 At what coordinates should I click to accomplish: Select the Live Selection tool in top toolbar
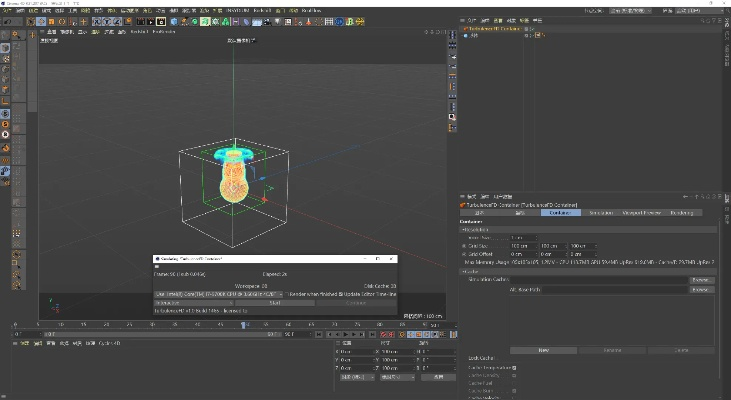(x=31, y=21)
